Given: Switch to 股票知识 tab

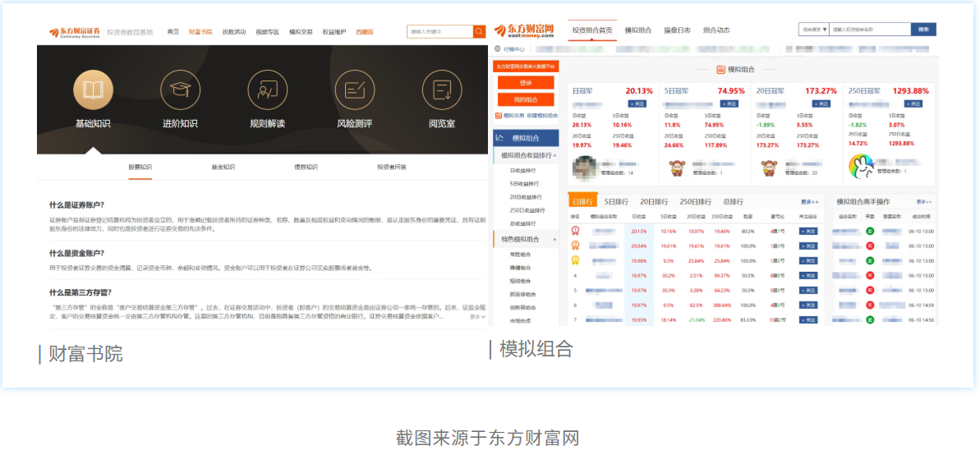Looking at the screenshot, I should (x=140, y=167).
